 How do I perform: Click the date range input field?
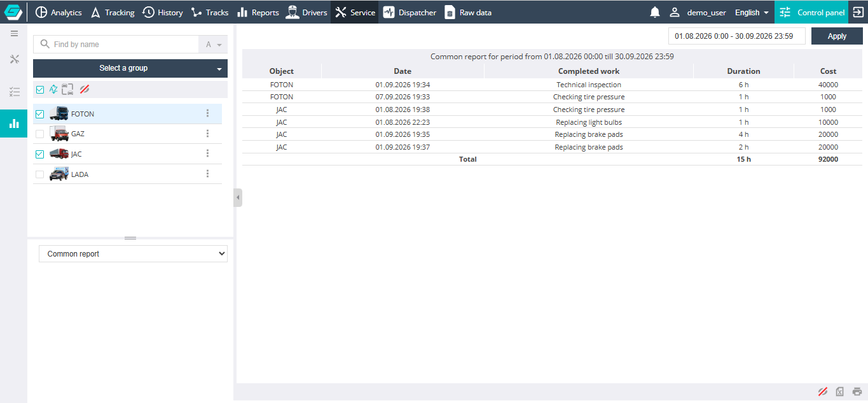tap(737, 36)
